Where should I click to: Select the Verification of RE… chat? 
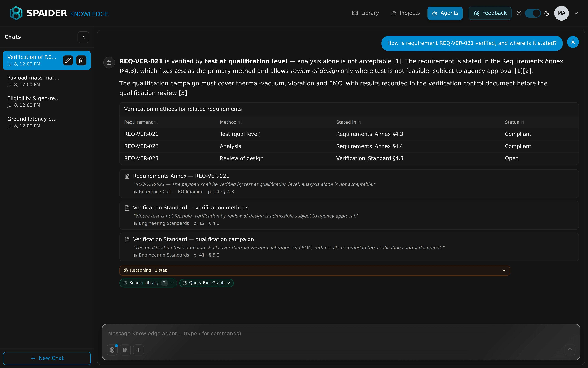point(32,60)
